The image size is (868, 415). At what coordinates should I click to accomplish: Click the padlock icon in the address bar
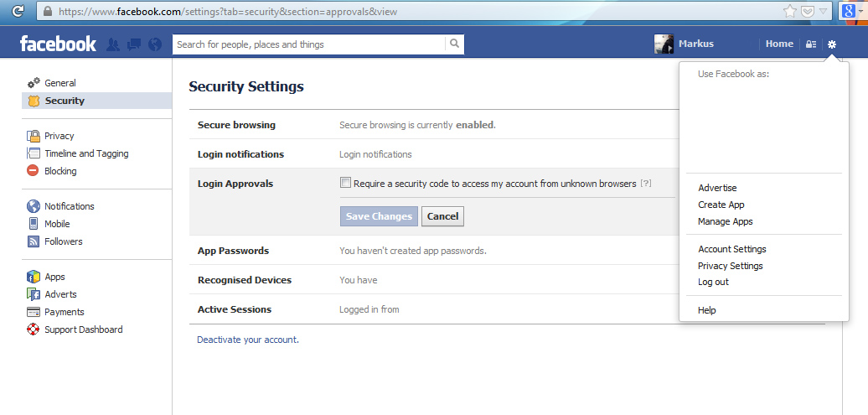coord(47,11)
